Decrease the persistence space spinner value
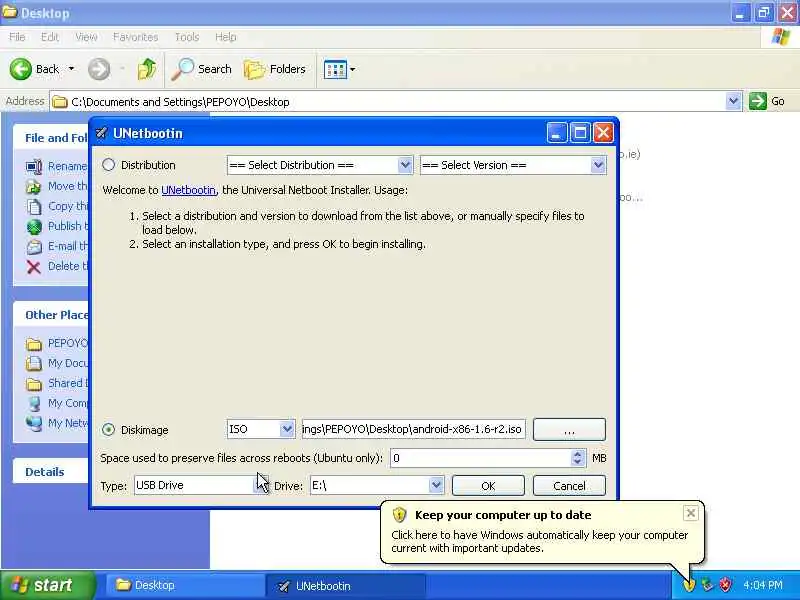Image resolution: width=800 pixels, height=600 pixels. click(578, 462)
